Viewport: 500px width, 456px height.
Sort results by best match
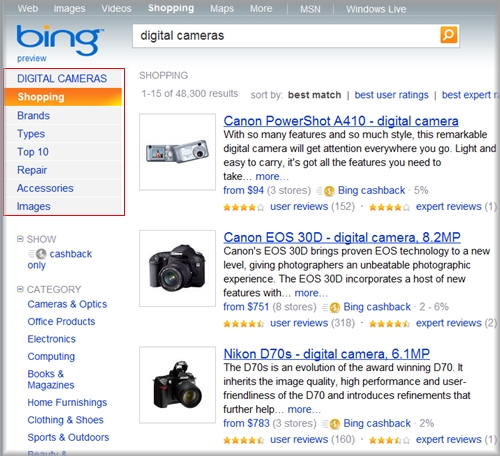[x=314, y=95]
